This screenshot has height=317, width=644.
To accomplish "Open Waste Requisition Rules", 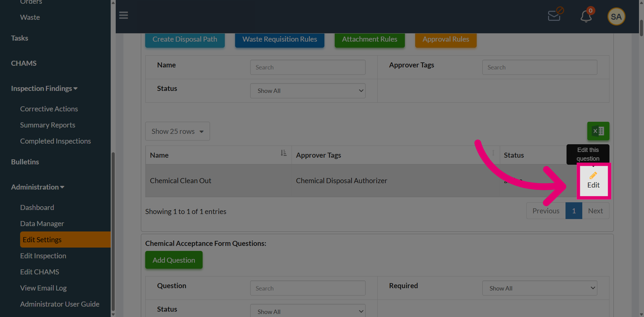I will (279, 40).
